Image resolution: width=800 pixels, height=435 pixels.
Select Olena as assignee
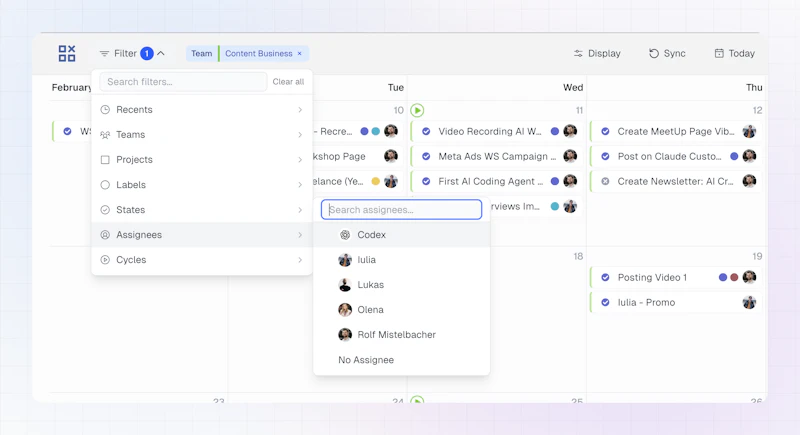(402, 310)
